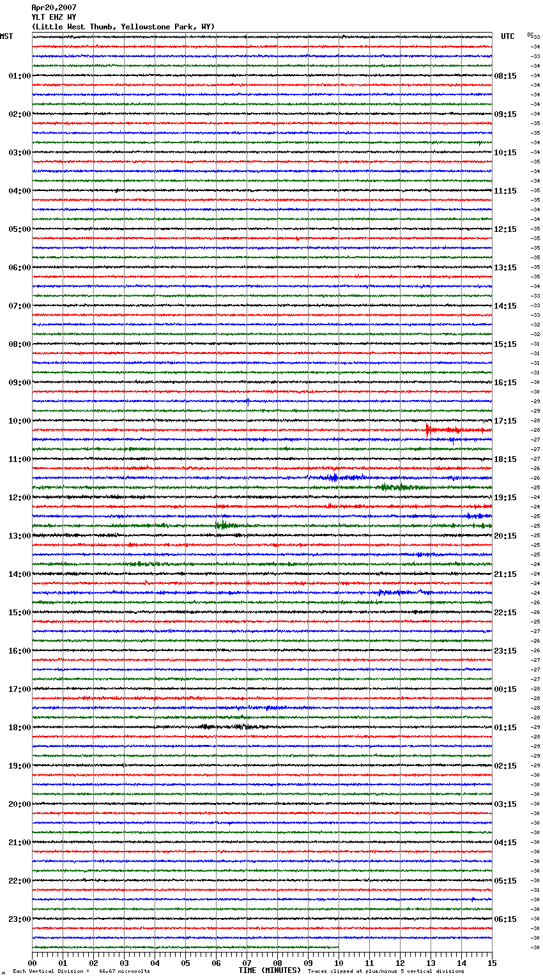Select the '07:00' MST time label

tap(20, 306)
